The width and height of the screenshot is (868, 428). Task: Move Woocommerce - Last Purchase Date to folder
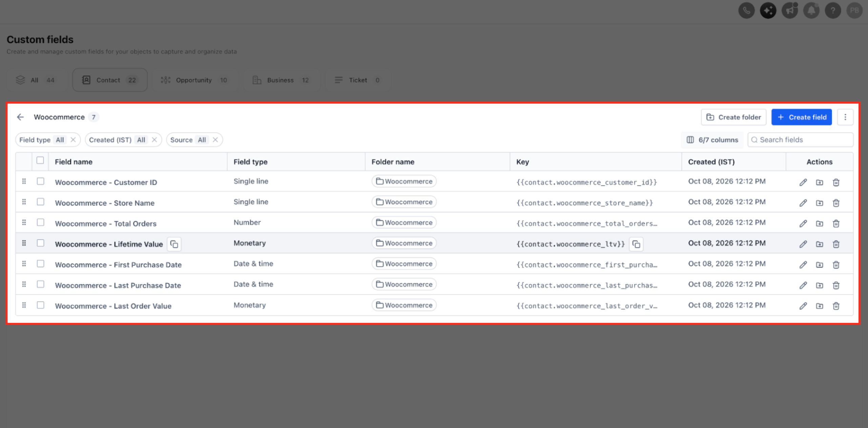point(819,285)
